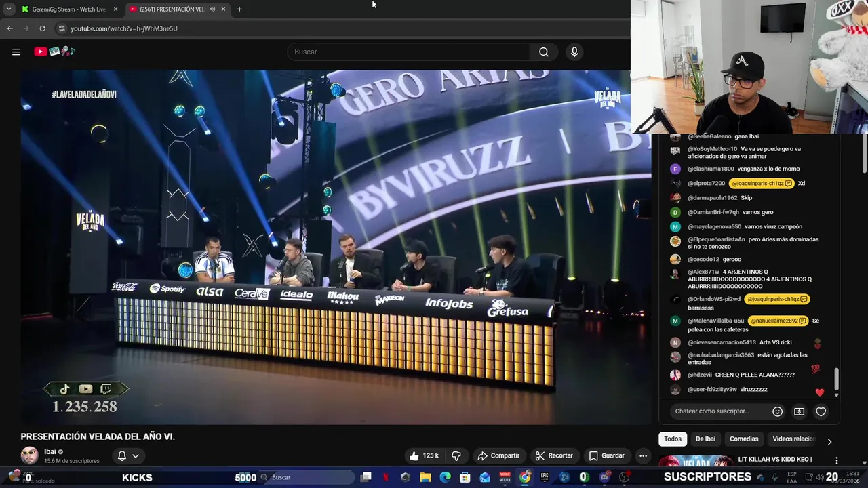Viewport: 868px width, 488px height.
Task: Open Discord from the taskbar
Action: tap(604, 477)
